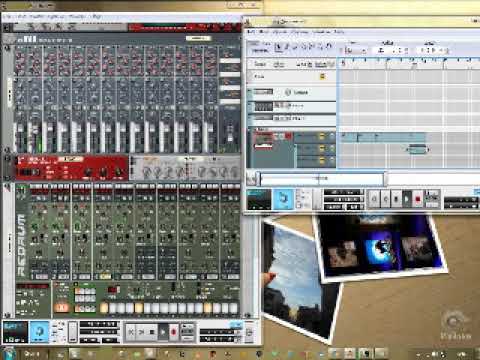This screenshot has height=360, width=480.
Task: Select the arrow selection tool in sequencer
Action: coord(278,47)
